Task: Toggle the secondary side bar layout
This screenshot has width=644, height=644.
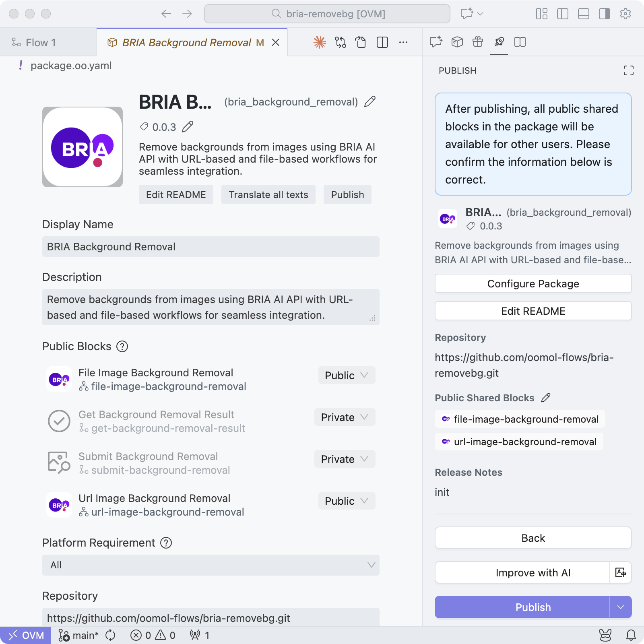Action: coord(604,14)
